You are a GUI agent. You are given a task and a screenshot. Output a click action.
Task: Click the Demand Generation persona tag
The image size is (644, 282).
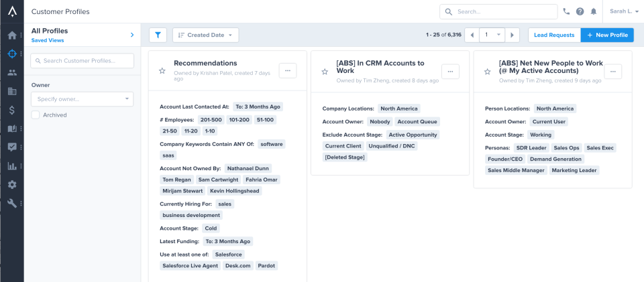point(555,159)
